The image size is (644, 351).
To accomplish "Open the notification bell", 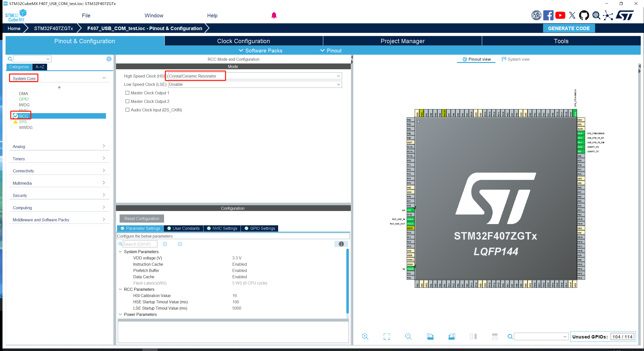I will [274, 15].
